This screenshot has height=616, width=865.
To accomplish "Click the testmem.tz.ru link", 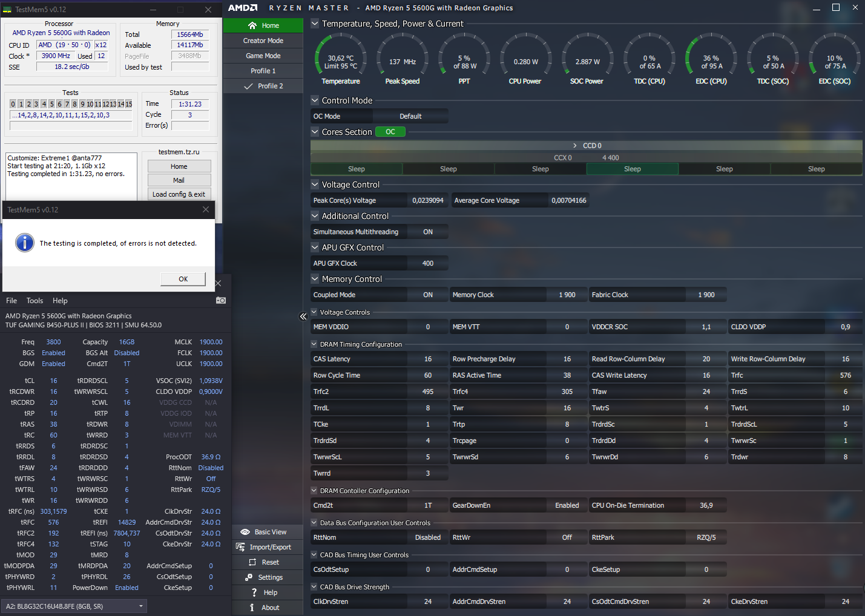I will coord(179,152).
